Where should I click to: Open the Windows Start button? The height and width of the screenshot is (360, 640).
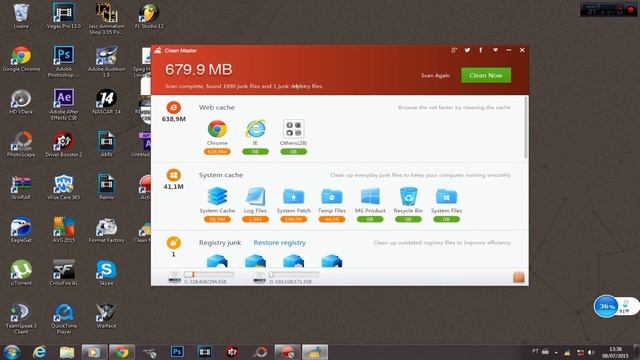point(11,352)
